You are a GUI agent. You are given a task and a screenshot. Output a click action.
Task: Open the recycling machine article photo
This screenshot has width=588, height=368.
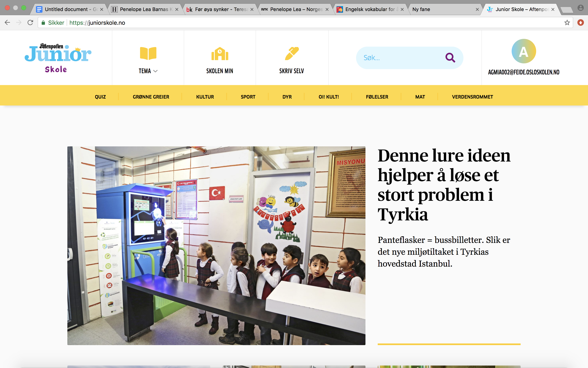216,246
